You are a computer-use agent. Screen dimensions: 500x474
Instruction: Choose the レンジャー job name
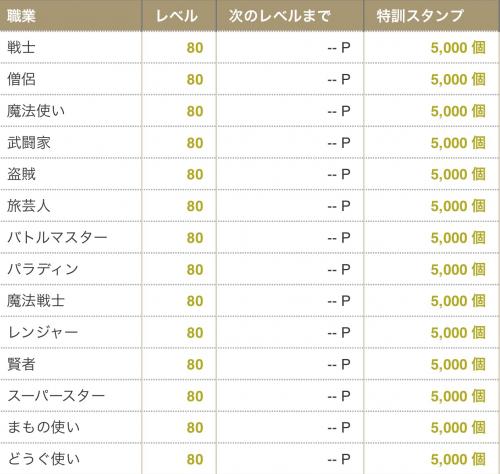point(43,332)
